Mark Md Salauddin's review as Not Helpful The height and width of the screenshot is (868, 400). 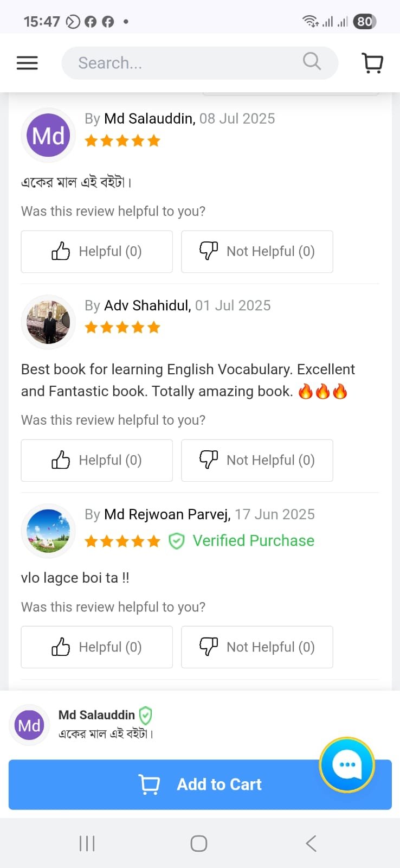tap(257, 252)
